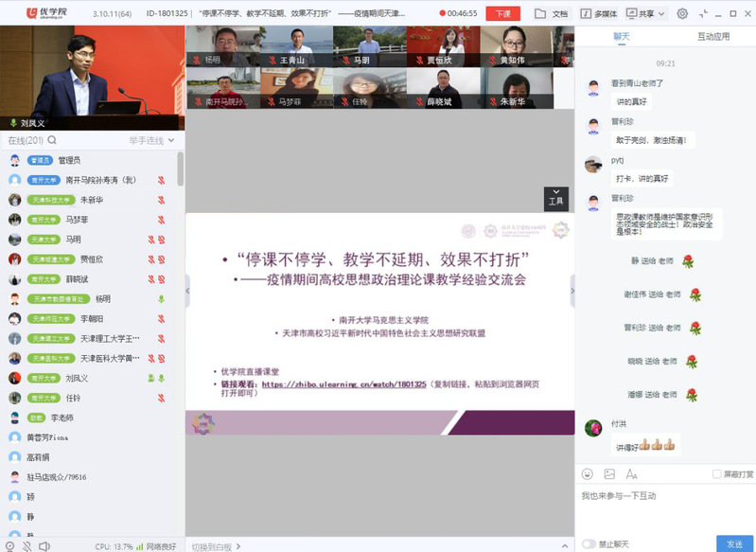This screenshot has height=552, width=756.
Task: Insert an image in chat
Action: click(609, 473)
